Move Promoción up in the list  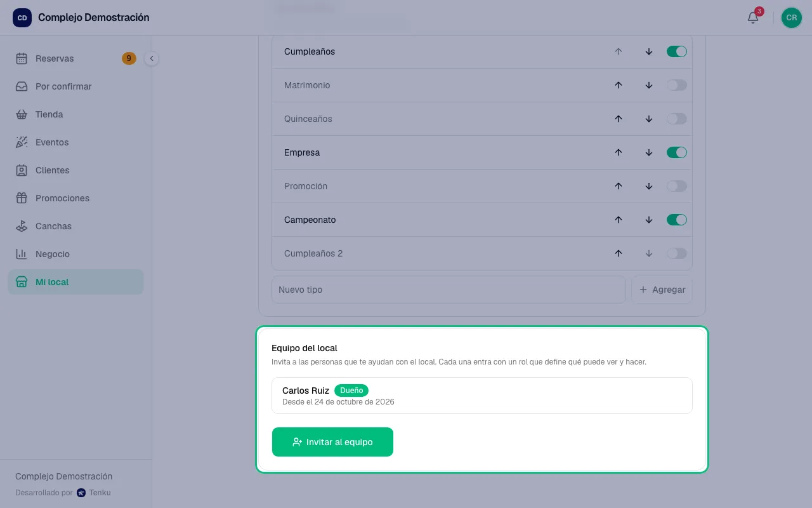(619, 186)
